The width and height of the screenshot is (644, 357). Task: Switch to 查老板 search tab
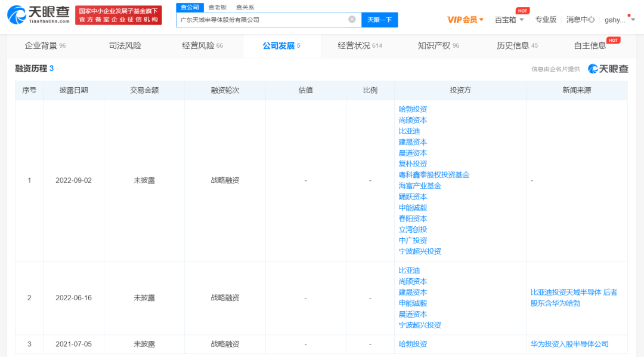pos(217,7)
